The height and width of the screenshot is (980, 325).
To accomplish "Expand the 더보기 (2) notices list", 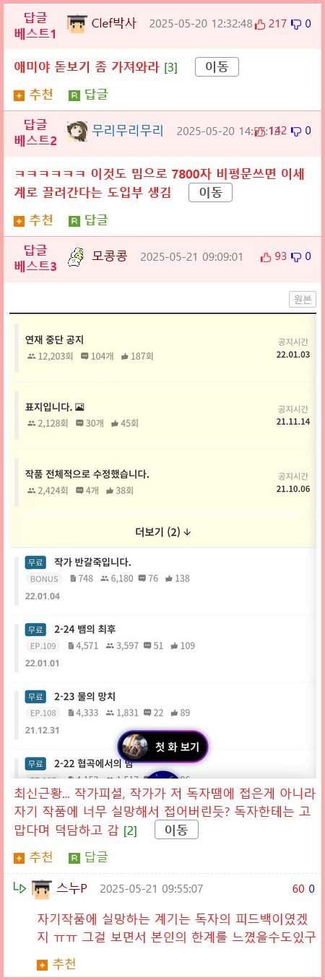I will 163,532.
